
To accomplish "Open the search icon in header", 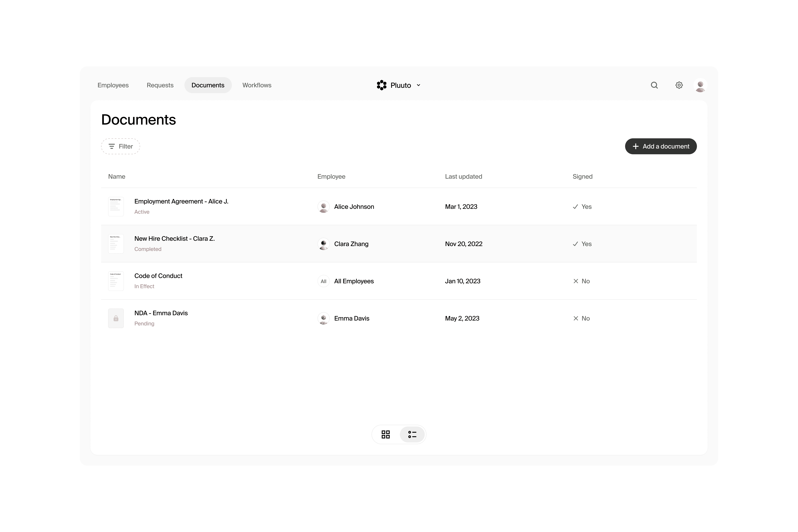I will (654, 85).
